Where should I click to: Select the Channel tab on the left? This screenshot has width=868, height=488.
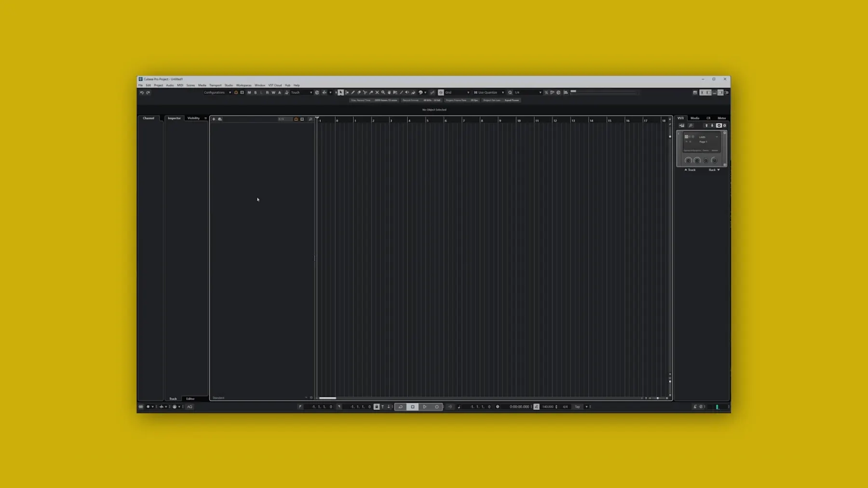click(x=149, y=118)
